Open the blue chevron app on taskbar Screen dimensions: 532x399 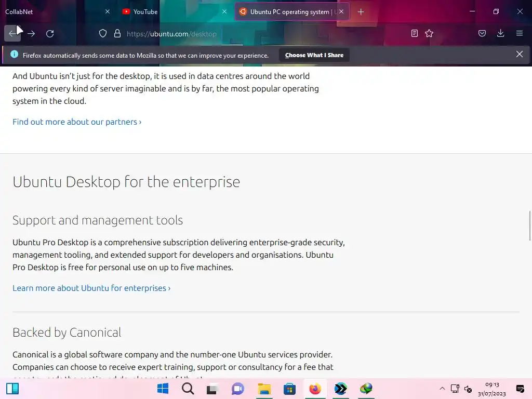[340, 389]
